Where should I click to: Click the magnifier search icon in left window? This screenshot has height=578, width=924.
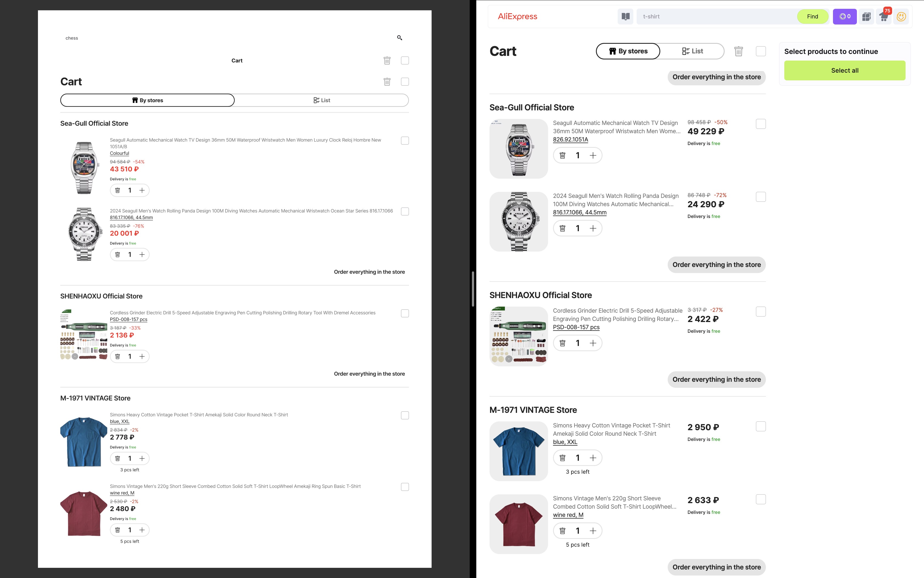(x=399, y=37)
